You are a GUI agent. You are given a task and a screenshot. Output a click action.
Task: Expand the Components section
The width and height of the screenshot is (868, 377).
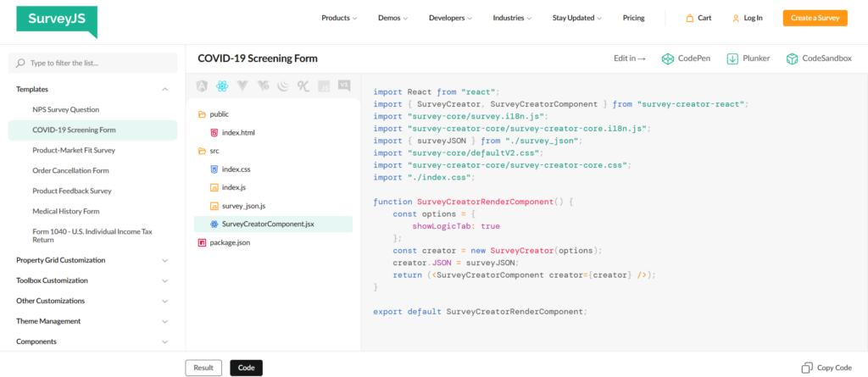tap(92, 341)
